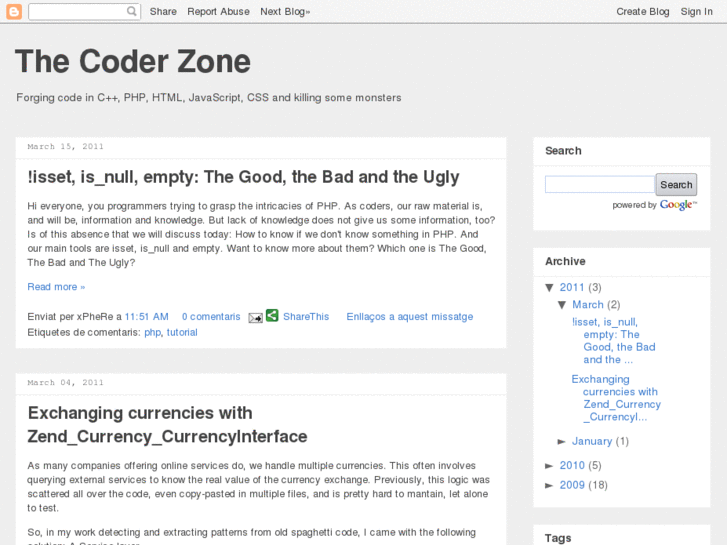Click the email post envelope icon
The height and width of the screenshot is (545, 727).
click(x=255, y=318)
